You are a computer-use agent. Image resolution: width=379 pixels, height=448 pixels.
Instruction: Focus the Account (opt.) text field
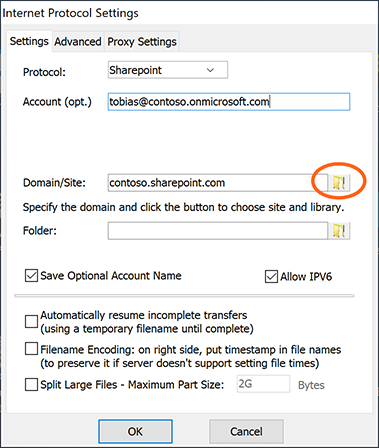(229, 102)
